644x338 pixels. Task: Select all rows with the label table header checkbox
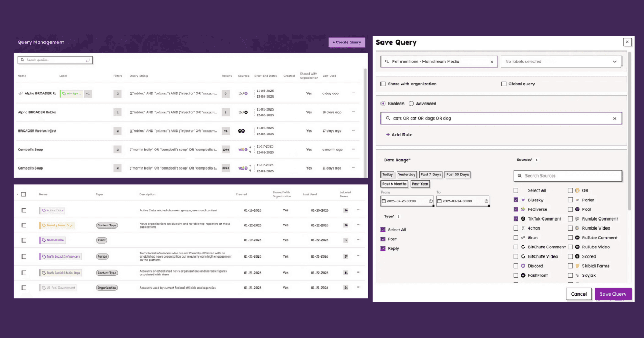tap(24, 195)
